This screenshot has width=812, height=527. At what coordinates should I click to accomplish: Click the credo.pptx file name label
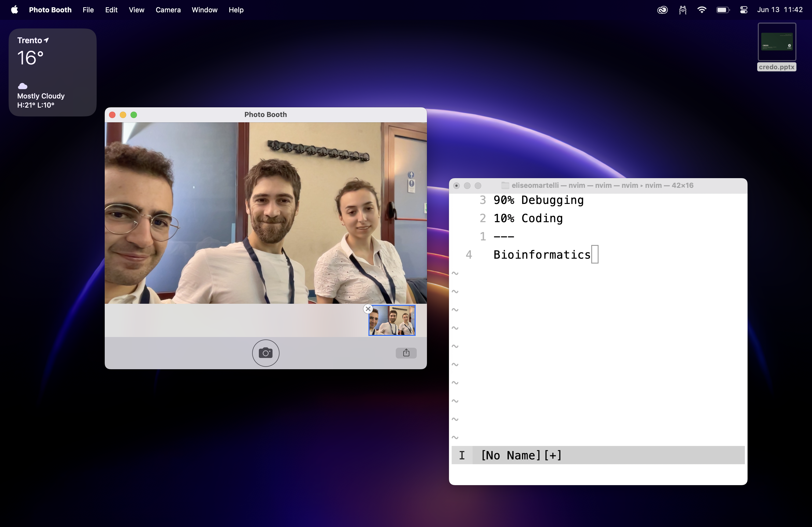pos(777,67)
